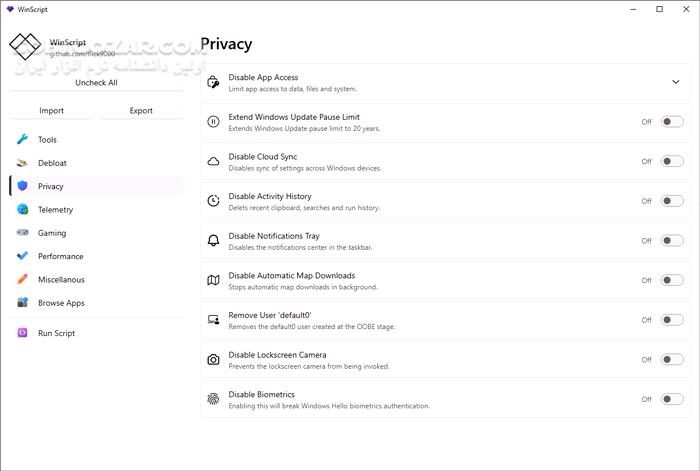The image size is (700, 471).
Task: Select the Privacy sidebar item
Action: [51, 186]
